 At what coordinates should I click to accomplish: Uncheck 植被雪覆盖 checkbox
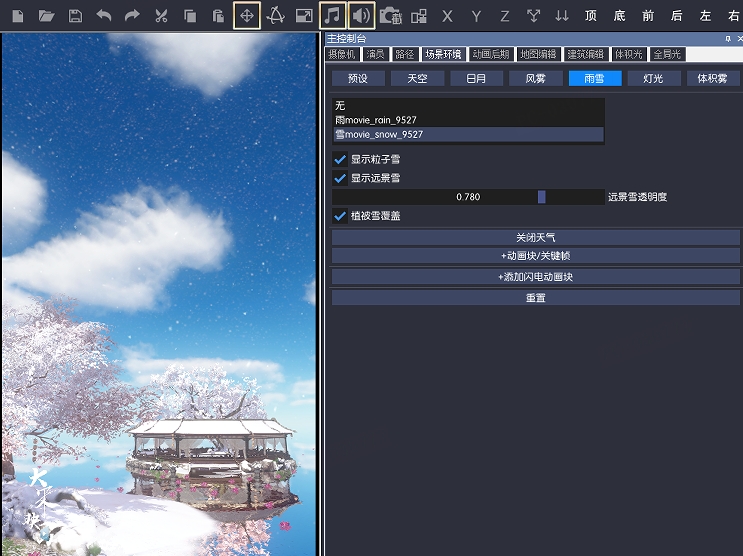coord(340,216)
